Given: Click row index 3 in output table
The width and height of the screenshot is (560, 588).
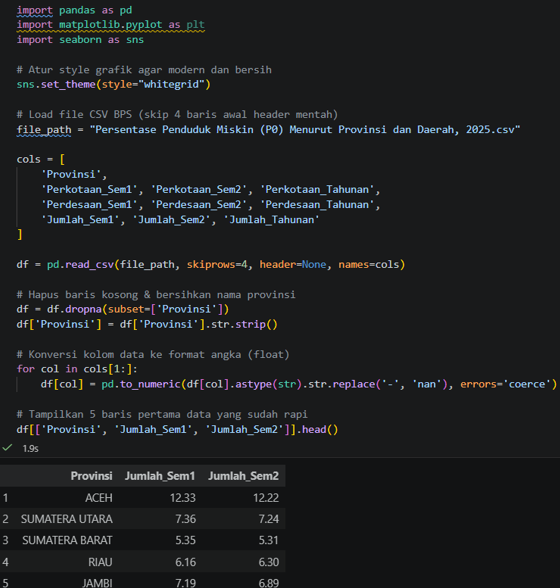Looking at the screenshot, I should 5,540.
